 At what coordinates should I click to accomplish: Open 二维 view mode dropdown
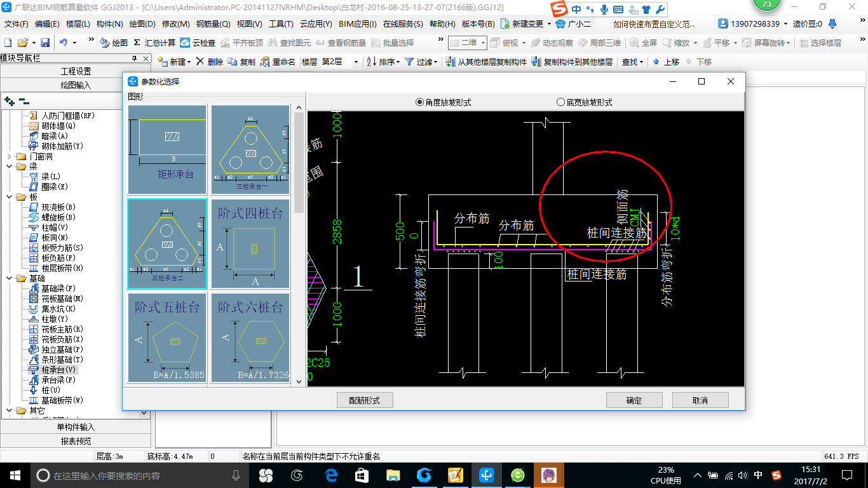coord(483,43)
